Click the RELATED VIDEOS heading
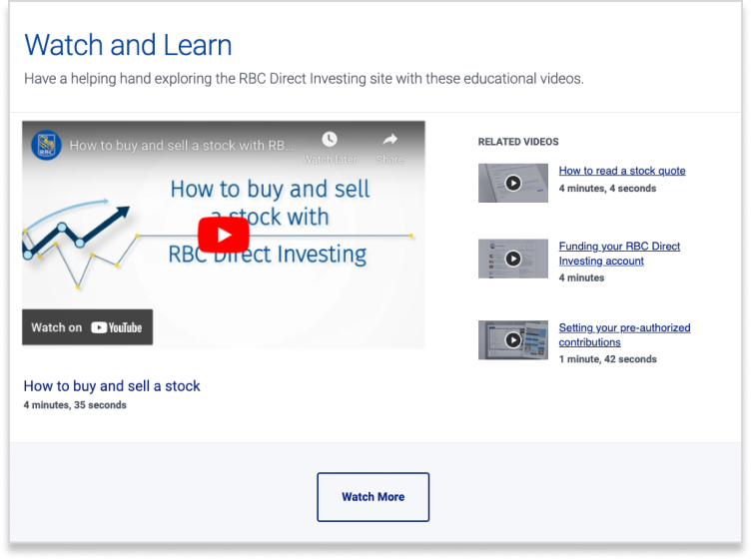This screenshot has width=751, height=560. click(x=518, y=142)
